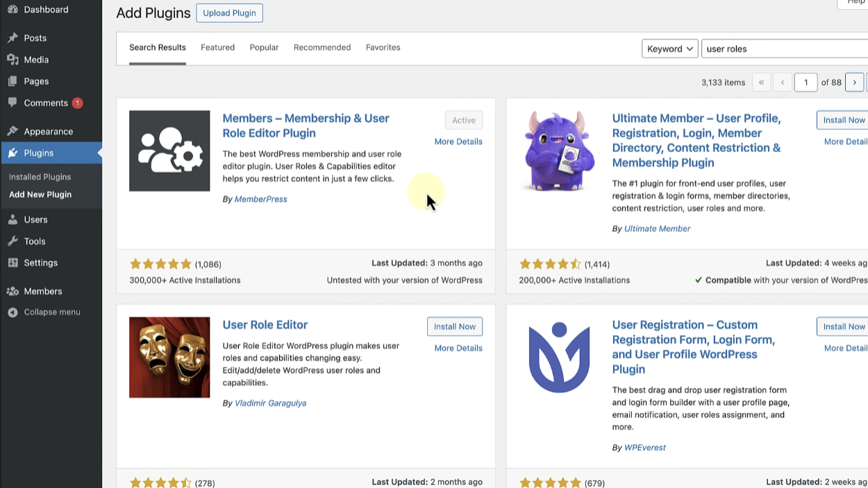Open More Details for Members plugin
The height and width of the screenshot is (488, 868).
point(458,141)
